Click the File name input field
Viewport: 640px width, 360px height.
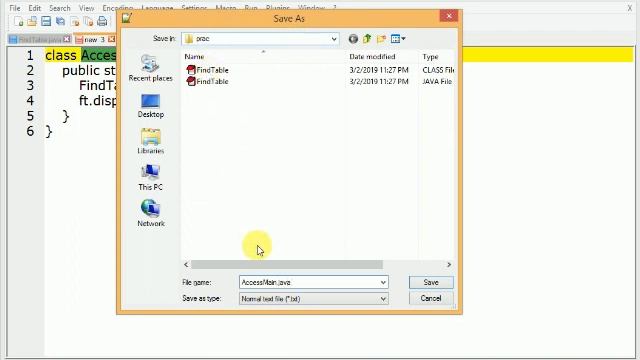(x=309, y=282)
